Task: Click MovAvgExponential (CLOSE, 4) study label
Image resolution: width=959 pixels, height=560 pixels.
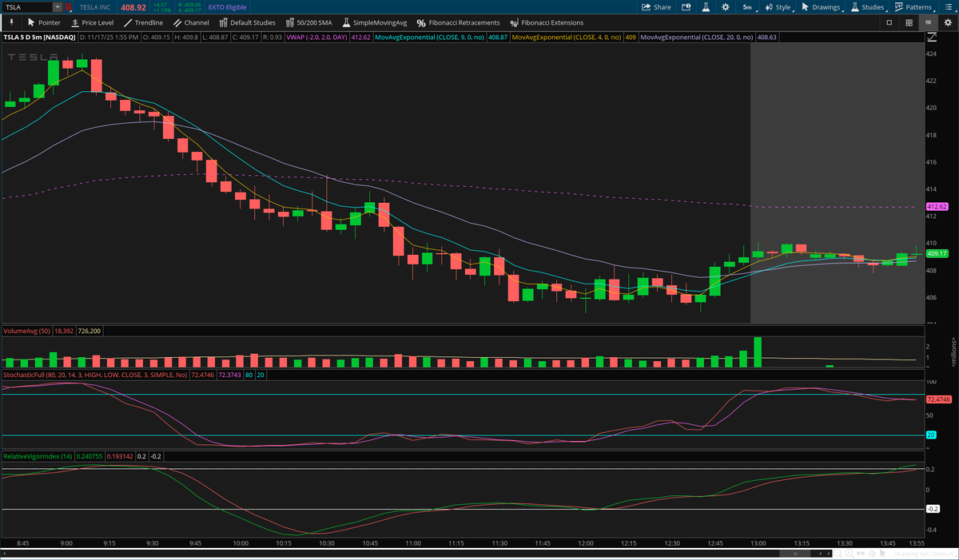Action: (567, 37)
